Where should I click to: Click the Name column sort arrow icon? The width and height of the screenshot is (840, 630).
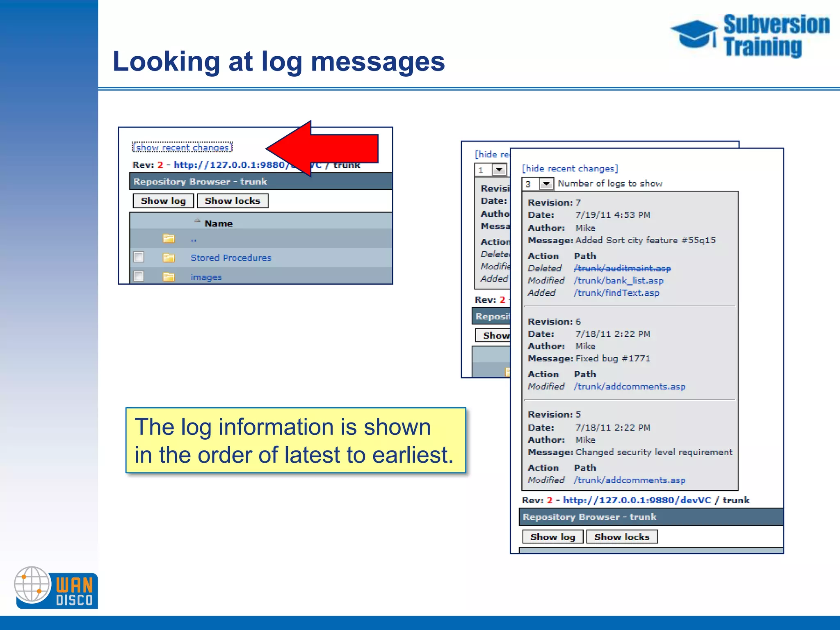click(x=197, y=221)
